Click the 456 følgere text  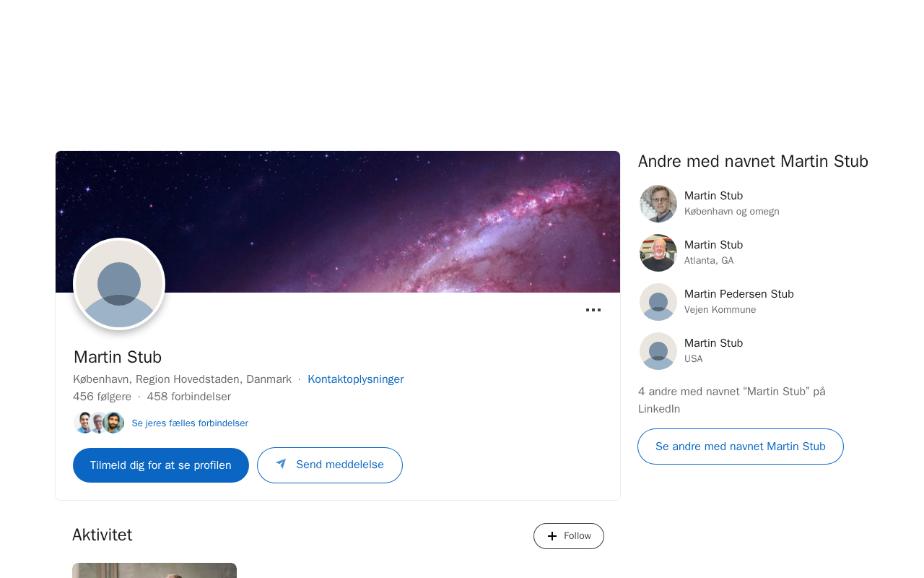click(103, 397)
